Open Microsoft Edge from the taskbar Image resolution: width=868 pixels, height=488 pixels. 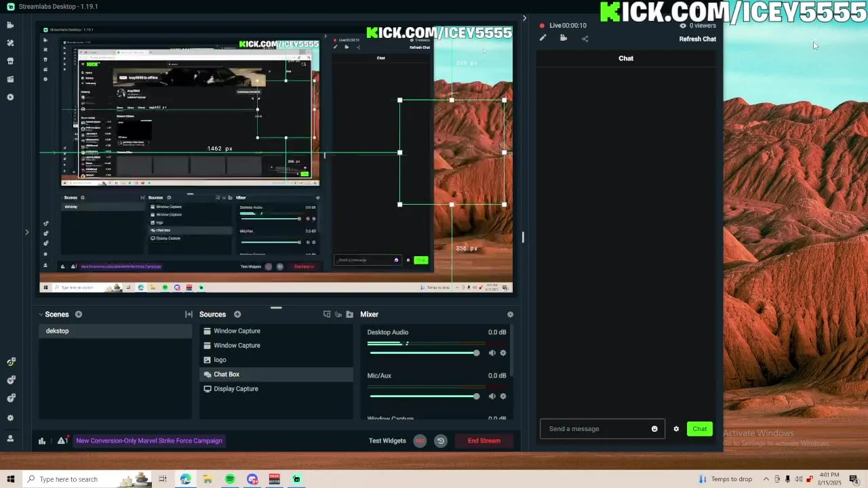185,479
